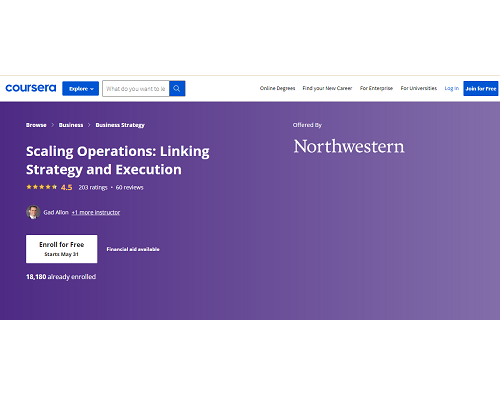This screenshot has height=400, width=500.
Task: Click the Log In link
Action: point(452,88)
